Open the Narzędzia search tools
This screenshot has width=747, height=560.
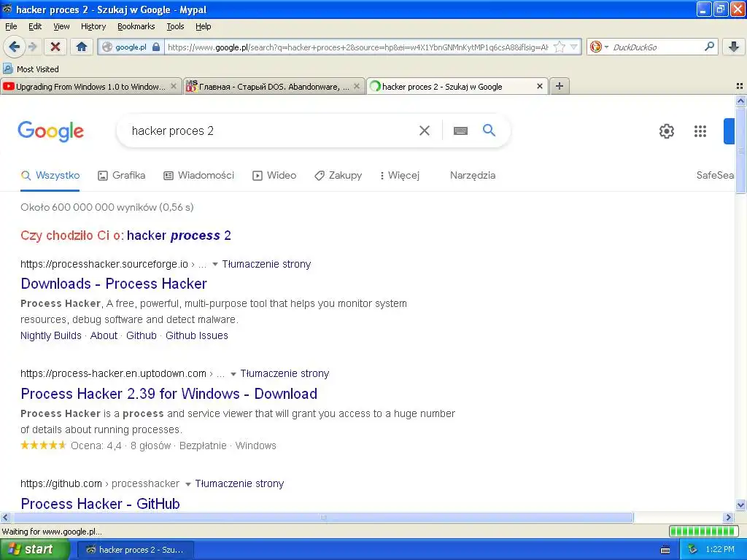(x=473, y=175)
